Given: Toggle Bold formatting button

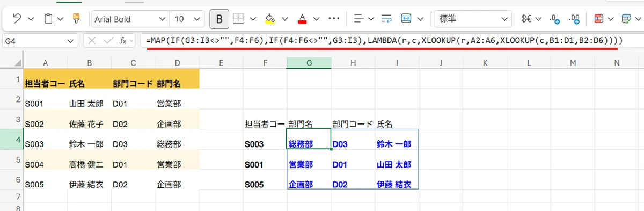Looking at the screenshot, I should [x=219, y=19].
